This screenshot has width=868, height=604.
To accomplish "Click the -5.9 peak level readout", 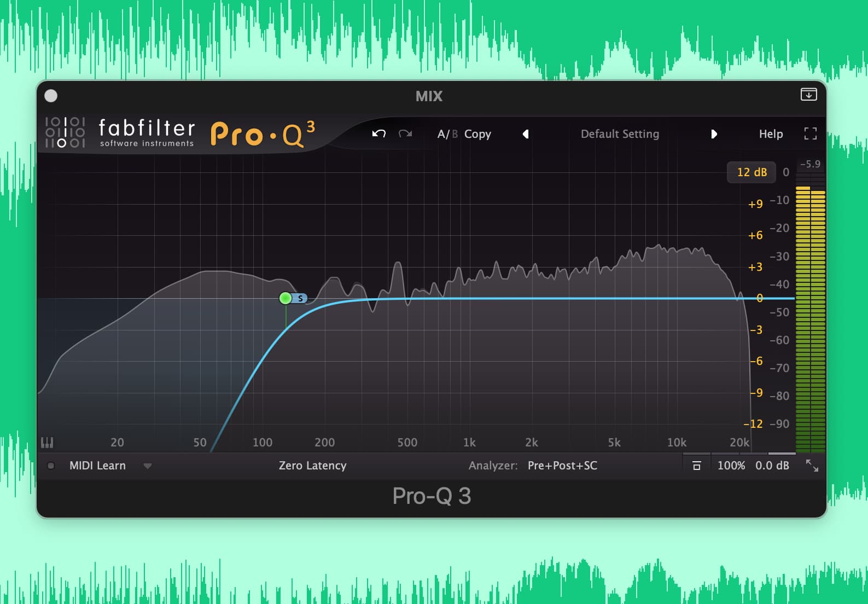I will (810, 164).
